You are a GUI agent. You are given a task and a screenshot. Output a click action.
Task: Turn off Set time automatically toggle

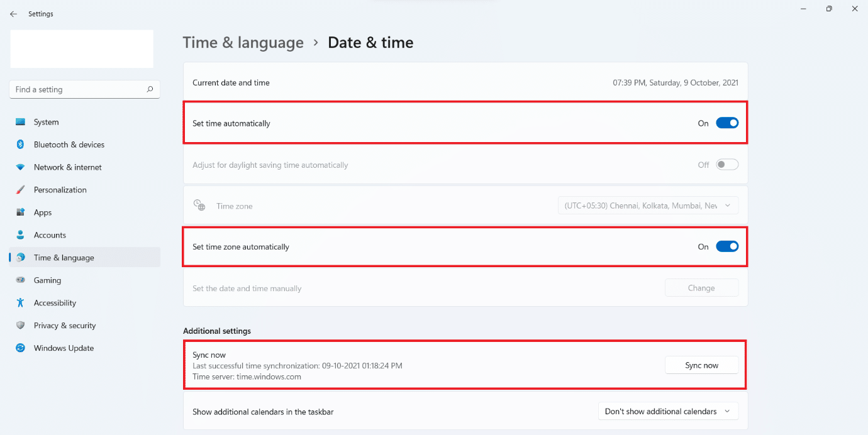(727, 123)
